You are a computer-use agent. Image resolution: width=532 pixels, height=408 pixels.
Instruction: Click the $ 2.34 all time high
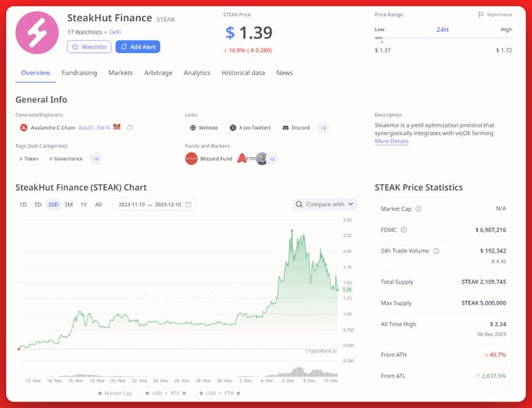(x=498, y=324)
